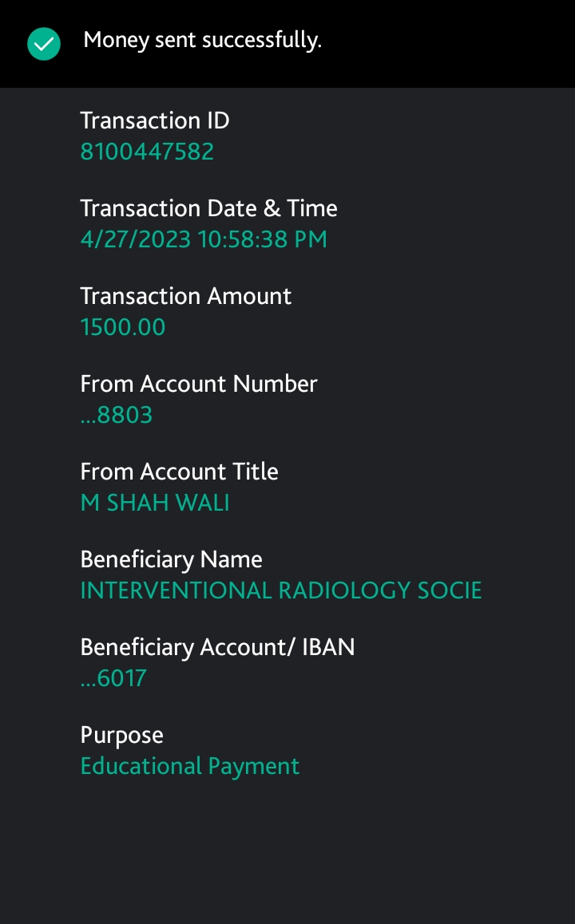Viewport: 575px width, 924px height.
Task: Click the Transaction Date & Time label
Action: (x=208, y=208)
